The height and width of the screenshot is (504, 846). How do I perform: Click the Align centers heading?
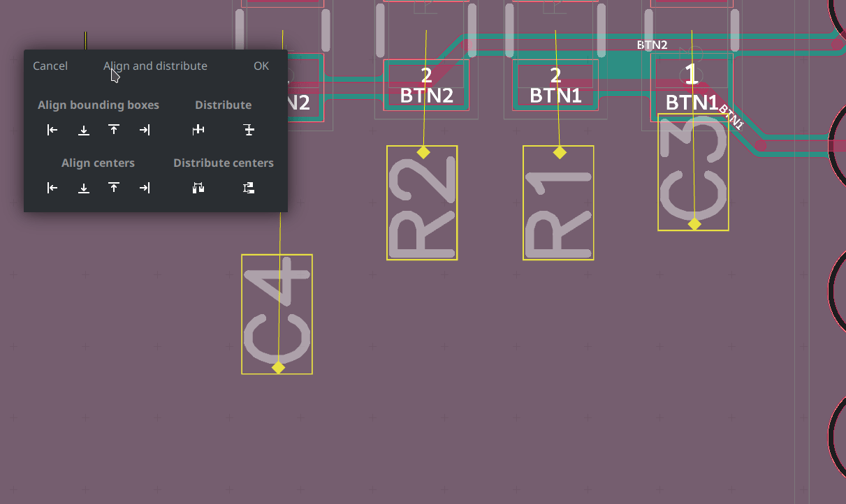pos(98,163)
